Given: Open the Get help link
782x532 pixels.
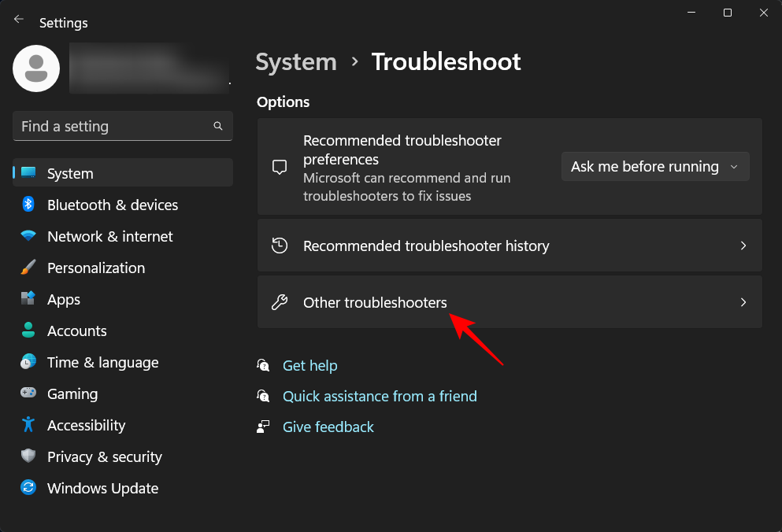Looking at the screenshot, I should pos(309,365).
